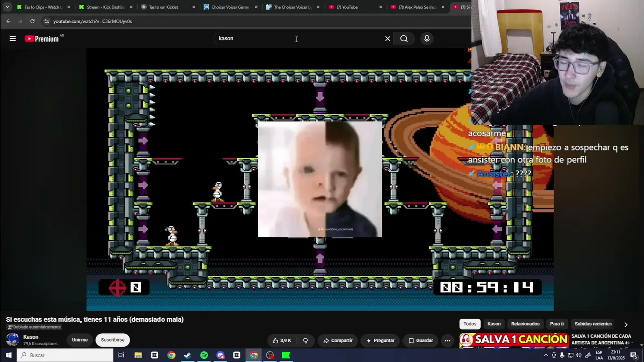Switch the ESP LAA input language
The width and height of the screenshot is (644, 362).
[x=599, y=355]
